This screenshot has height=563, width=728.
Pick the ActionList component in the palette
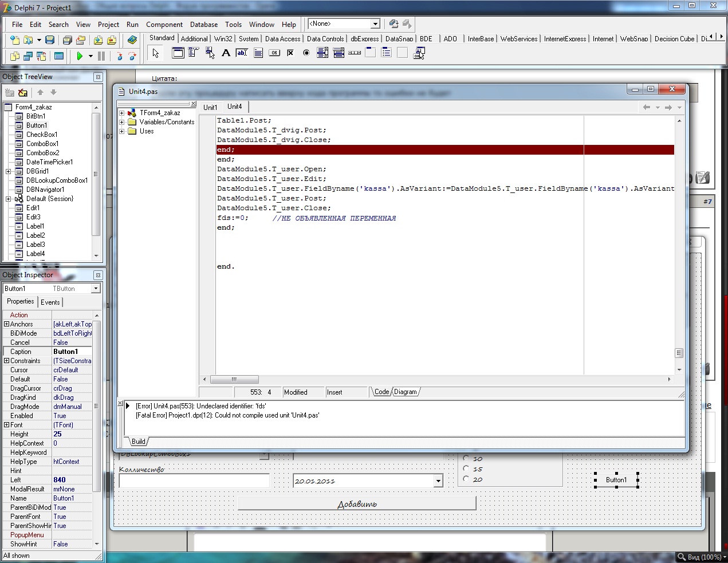click(419, 53)
